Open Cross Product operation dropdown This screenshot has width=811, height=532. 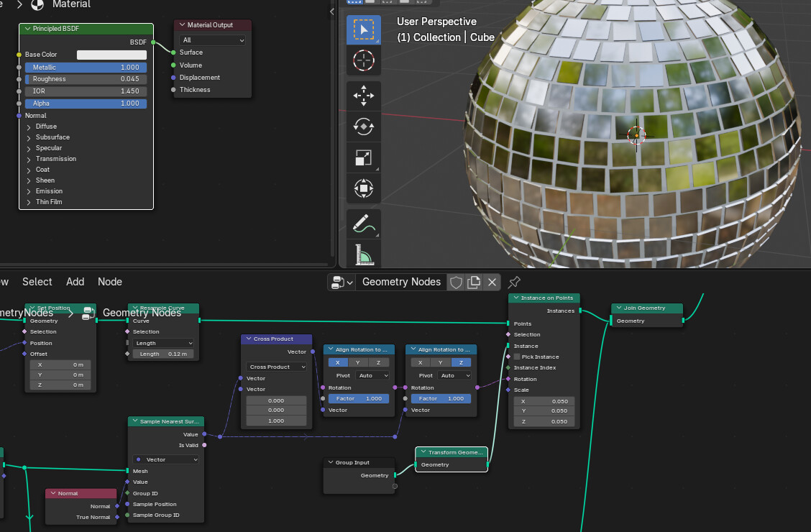click(x=276, y=367)
